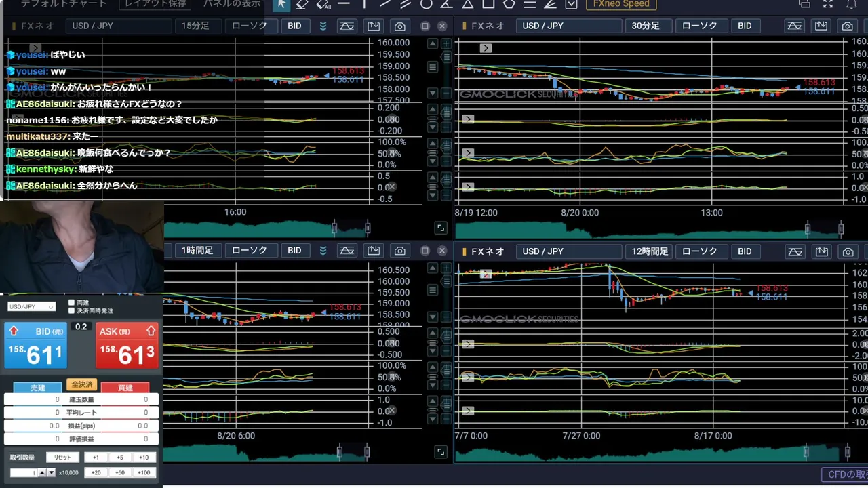Switch the 15分足 chart BID price toggle
Screen dimensions: 868x488
(x=294, y=26)
